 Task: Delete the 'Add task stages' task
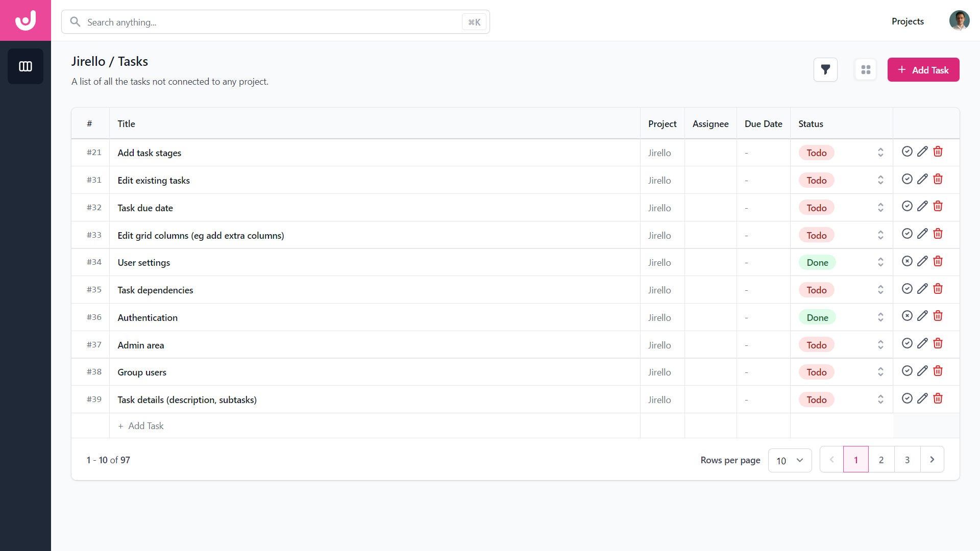(x=938, y=152)
